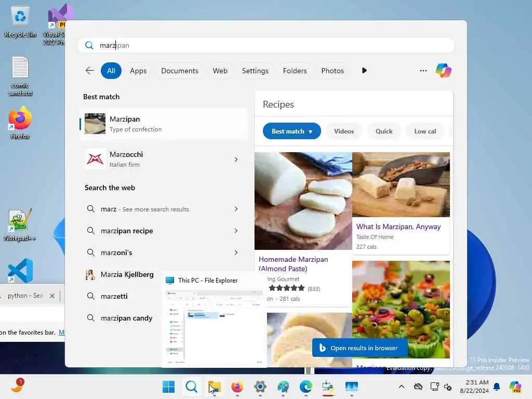Image resolution: width=532 pixels, height=399 pixels.
Task: Open Firefox from the taskbar
Action: pyautogui.click(x=237, y=387)
